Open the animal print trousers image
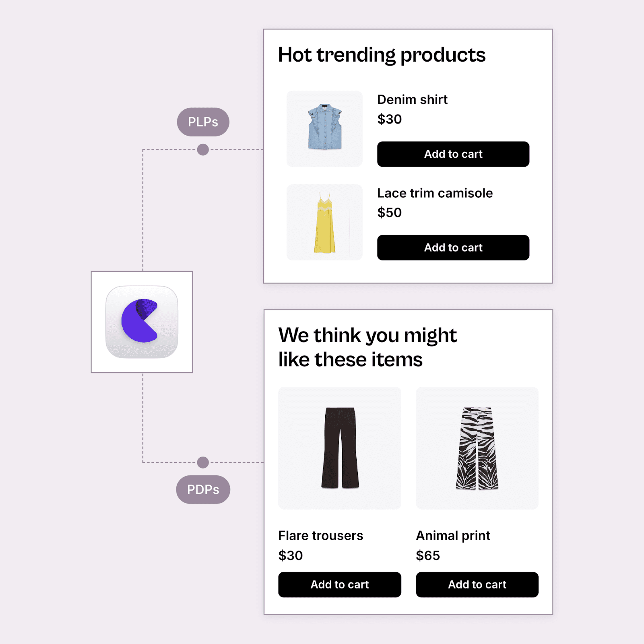Viewport: 644px width, 644px height. (477, 448)
